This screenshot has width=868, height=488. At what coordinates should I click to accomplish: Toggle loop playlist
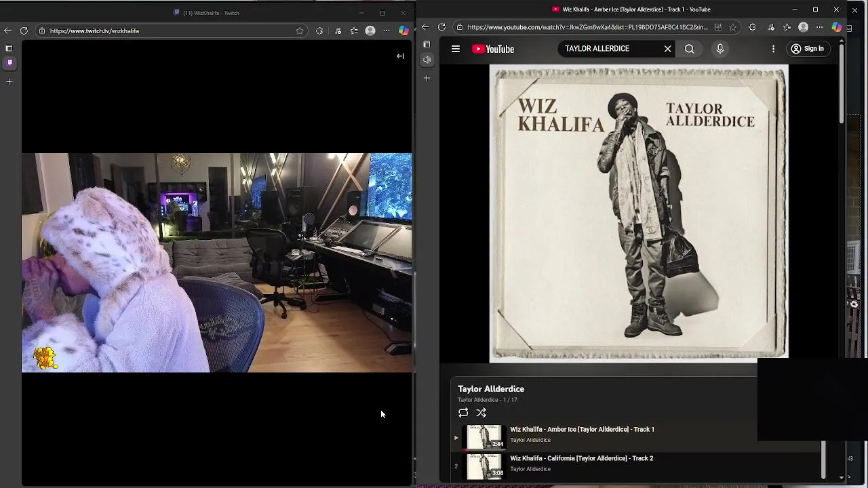[x=463, y=413]
